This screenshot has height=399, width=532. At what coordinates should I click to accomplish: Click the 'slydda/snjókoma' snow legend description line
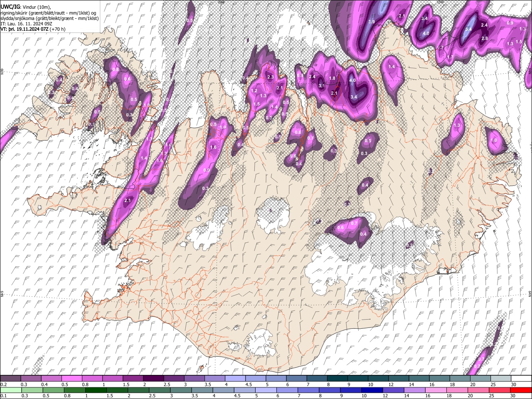[49, 18]
